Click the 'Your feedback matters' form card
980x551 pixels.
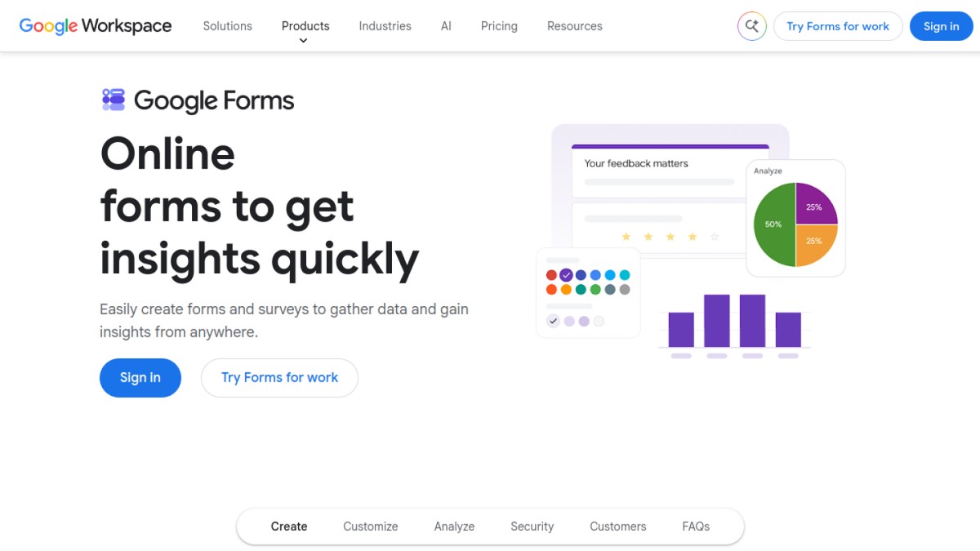pyautogui.click(x=670, y=171)
